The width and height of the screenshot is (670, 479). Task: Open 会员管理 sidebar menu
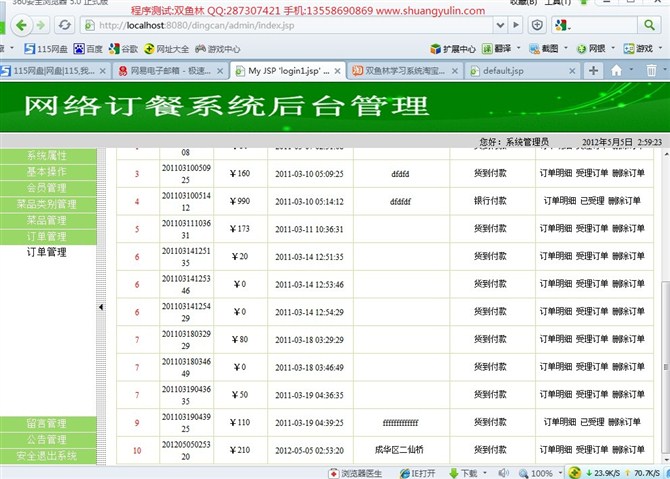[x=48, y=188]
